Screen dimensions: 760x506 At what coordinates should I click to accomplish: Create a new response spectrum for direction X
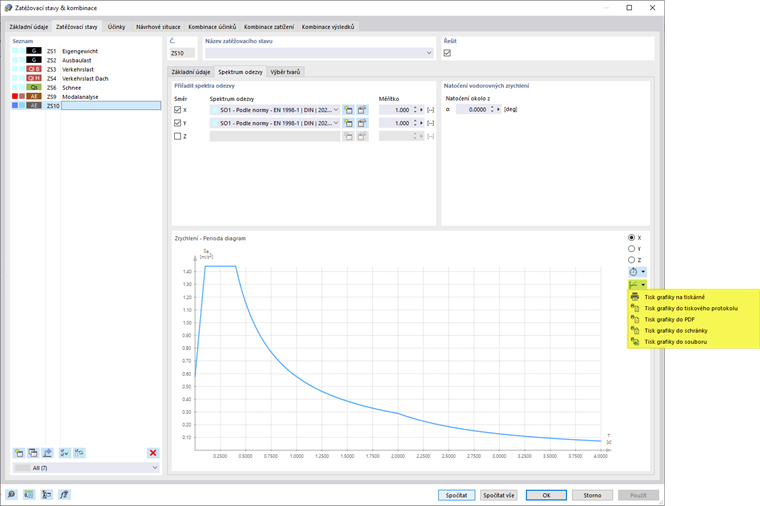click(348, 110)
